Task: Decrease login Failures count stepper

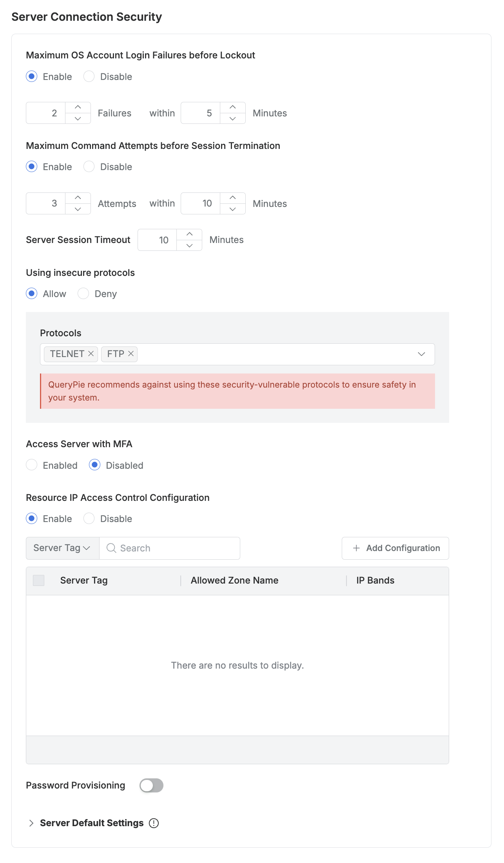Action: pyautogui.click(x=78, y=118)
